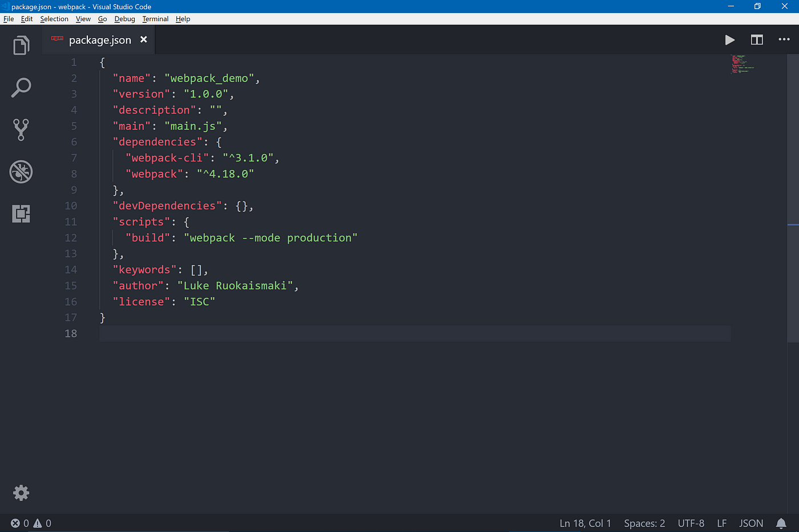Open the notifications bell icon
799x532 pixels.
coord(781,523)
